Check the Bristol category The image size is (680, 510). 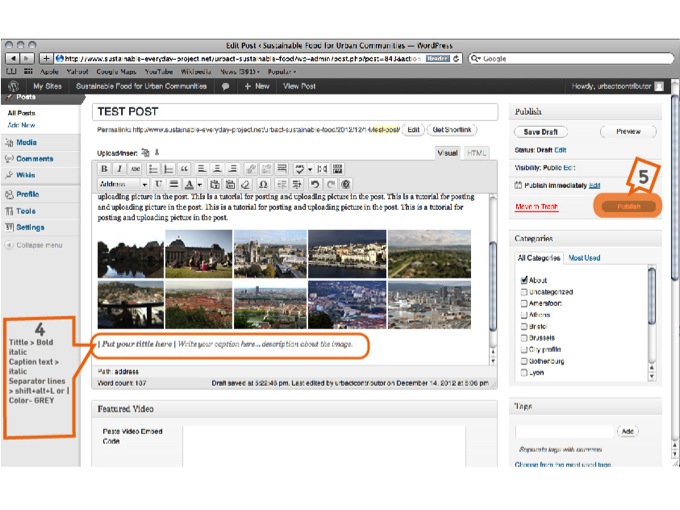(524, 326)
